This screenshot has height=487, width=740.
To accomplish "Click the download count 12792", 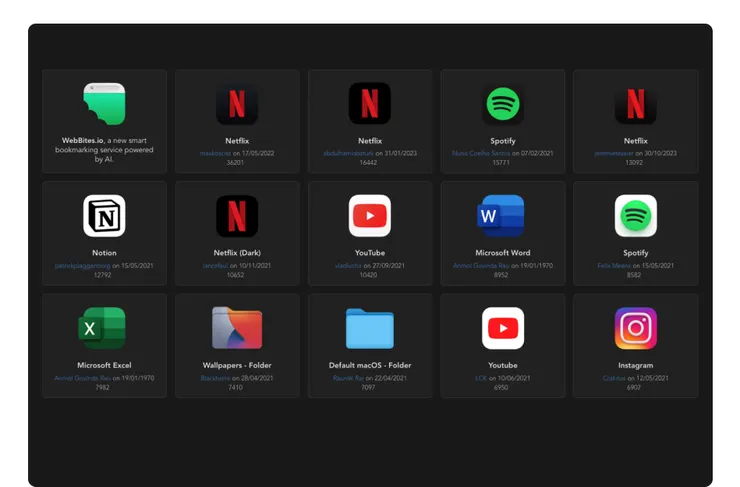I will click(102, 274).
